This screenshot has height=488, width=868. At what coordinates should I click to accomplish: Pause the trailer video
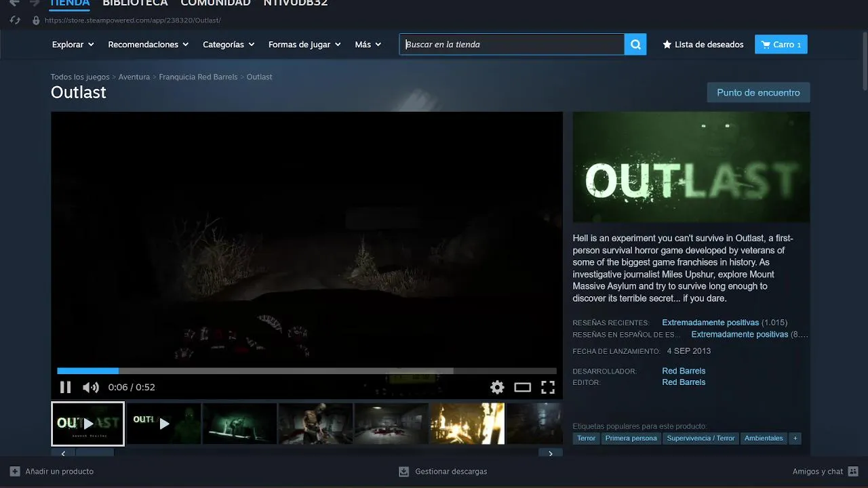(x=65, y=387)
